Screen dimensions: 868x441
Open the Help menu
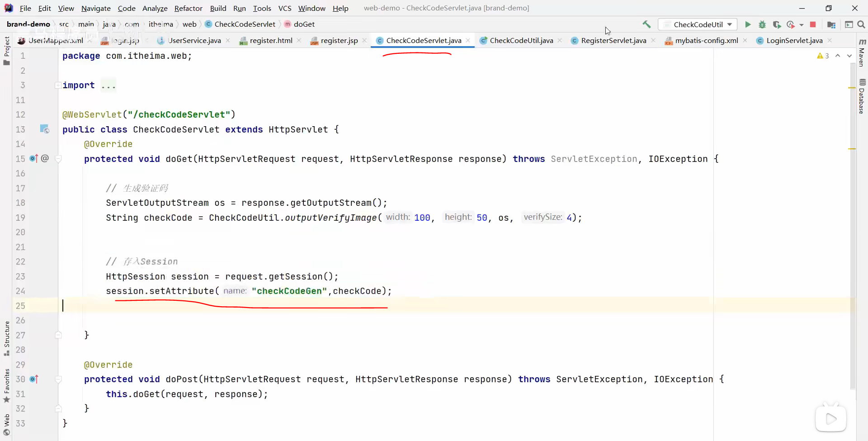pos(340,8)
